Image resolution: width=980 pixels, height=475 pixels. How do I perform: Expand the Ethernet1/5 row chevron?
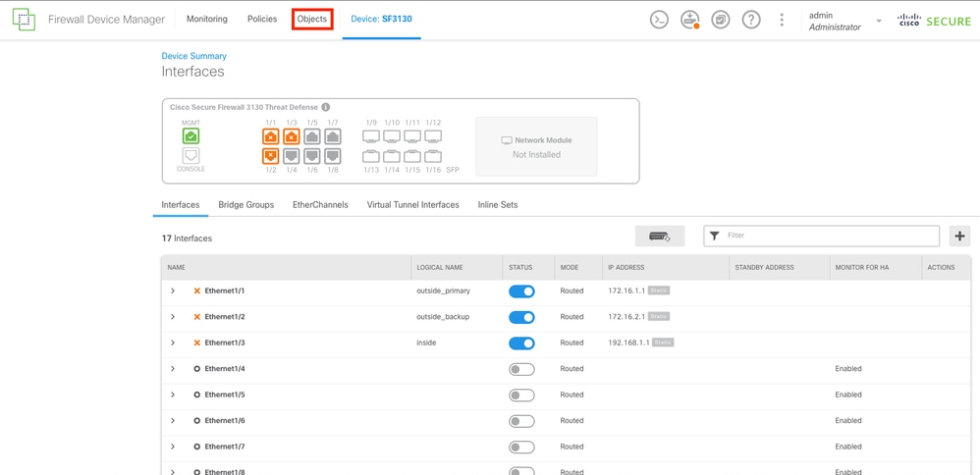173,395
